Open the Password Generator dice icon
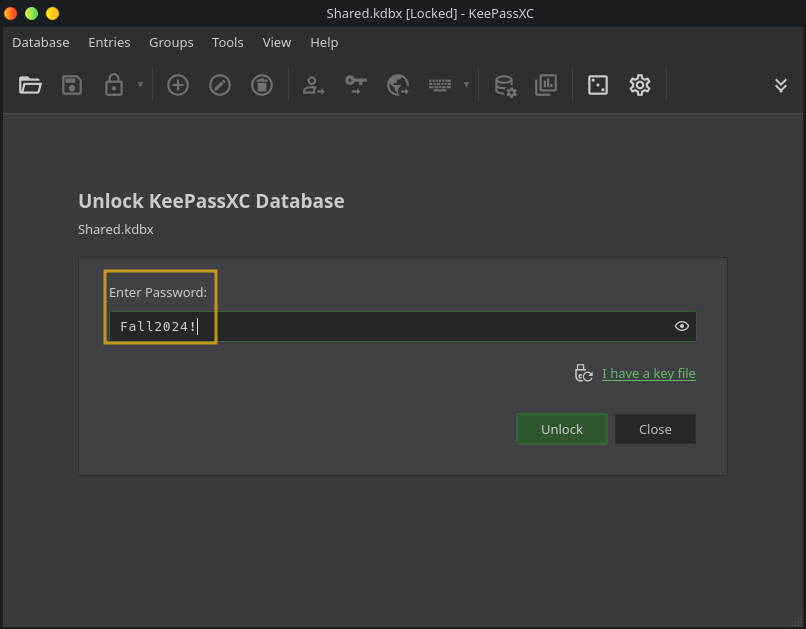This screenshot has width=806, height=629. [x=598, y=85]
